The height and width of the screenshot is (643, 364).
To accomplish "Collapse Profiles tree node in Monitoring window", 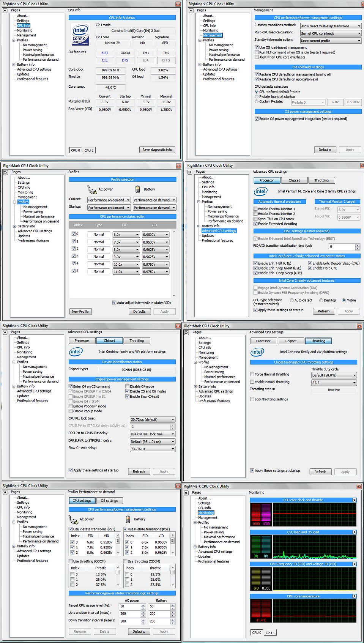I will coord(195,523).
